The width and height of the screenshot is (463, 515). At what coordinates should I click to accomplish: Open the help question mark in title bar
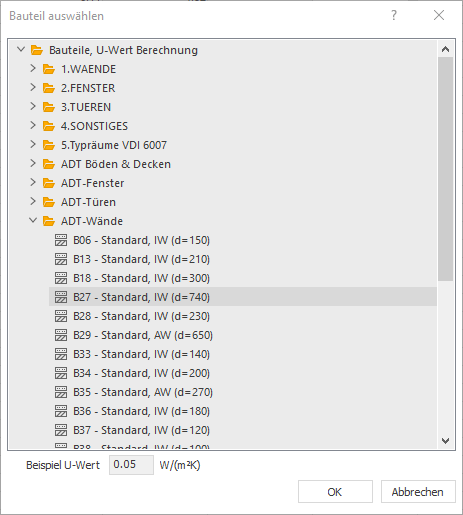point(394,15)
